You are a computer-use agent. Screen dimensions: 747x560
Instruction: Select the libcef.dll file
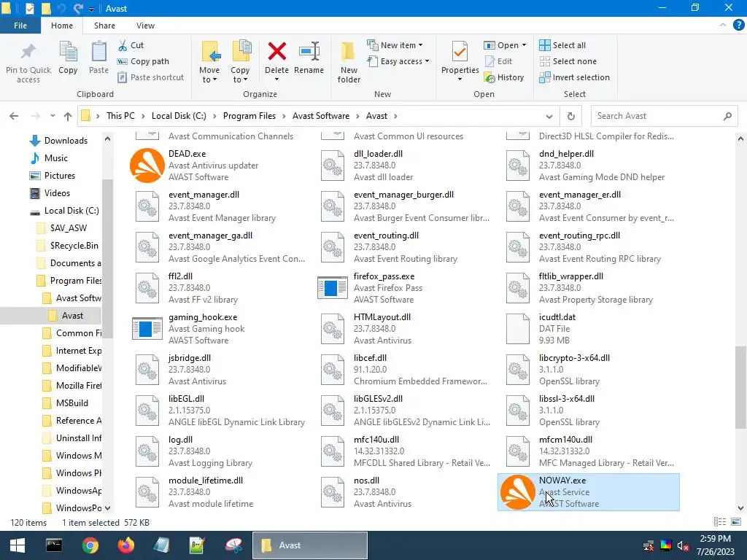(404, 370)
